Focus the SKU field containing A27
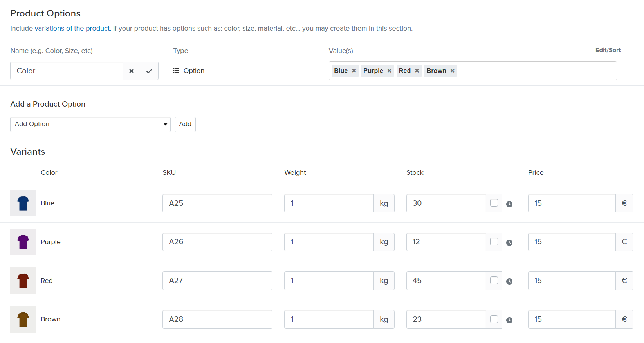This screenshot has height=343, width=644. click(217, 281)
